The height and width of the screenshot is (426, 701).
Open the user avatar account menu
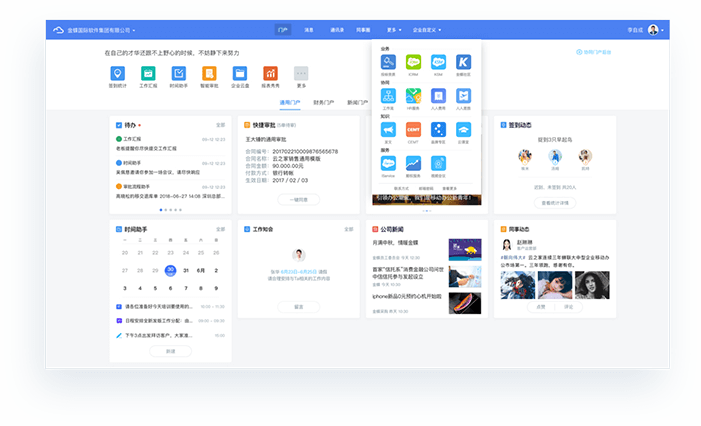point(655,30)
